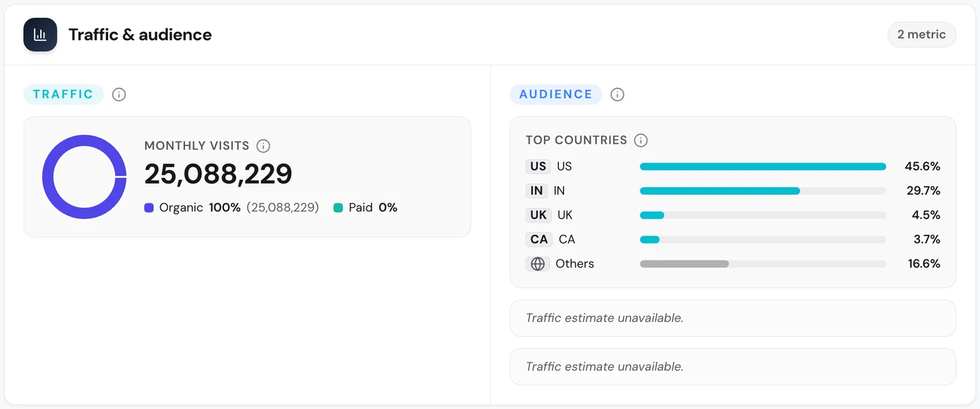Image resolution: width=980 pixels, height=409 pixels.
Task: Click the 29.7% value for IN
Action: pos(923,191)
